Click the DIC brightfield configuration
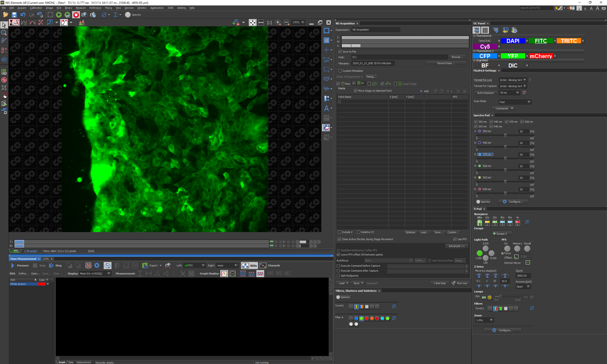 (x=513, y=66)
